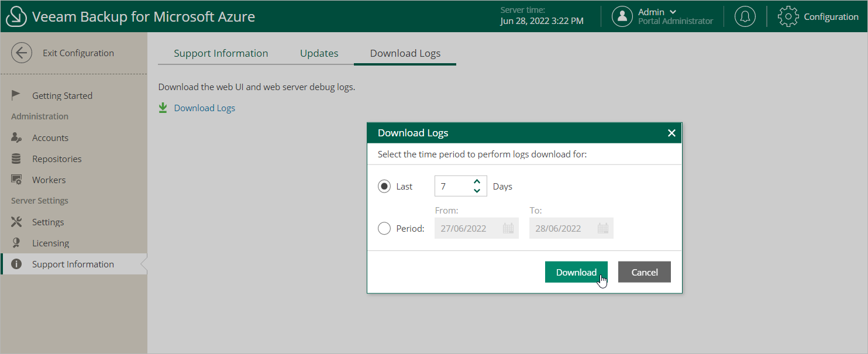Click the From date field 27/06/2022
Image resolution: width=868 pixels, height=354 pixels.
(x=477, y=228)
